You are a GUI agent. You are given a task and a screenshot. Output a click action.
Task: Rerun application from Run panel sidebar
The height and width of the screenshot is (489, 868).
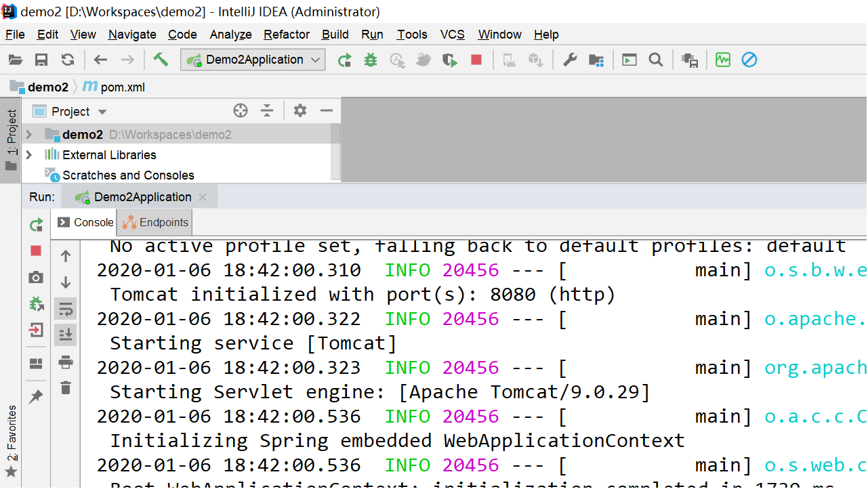tap(37, 225)
